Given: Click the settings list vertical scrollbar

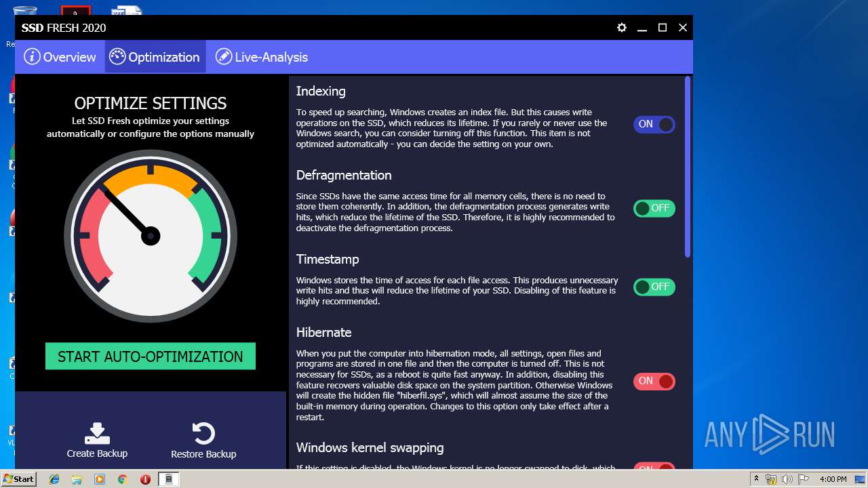Looking at the screenshot, I should 688,167.
